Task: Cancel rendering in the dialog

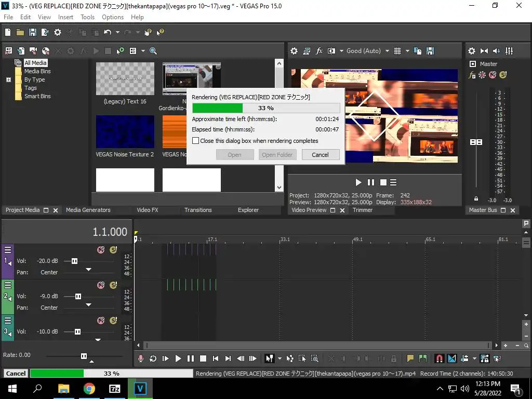Action: pyautogui.click(x=320, y=155)
